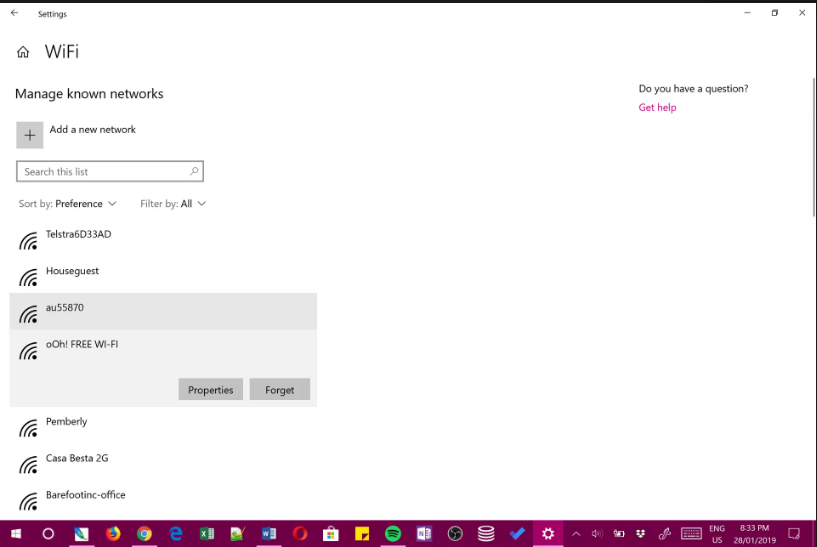Select the Pemberly network
Image resolution: width=817 pixels, height=547 pixels.
(x=163, y=425)
